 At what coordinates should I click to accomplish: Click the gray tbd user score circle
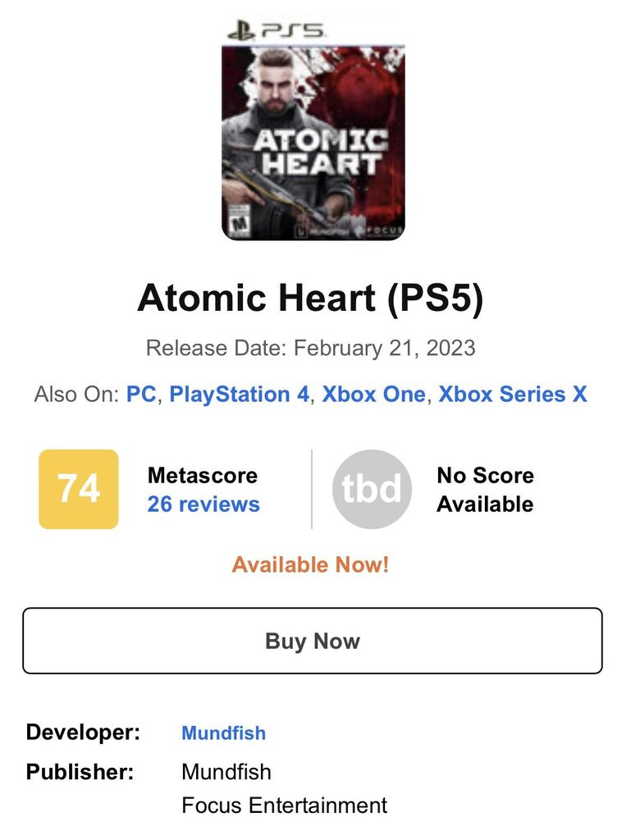[372, 489]
